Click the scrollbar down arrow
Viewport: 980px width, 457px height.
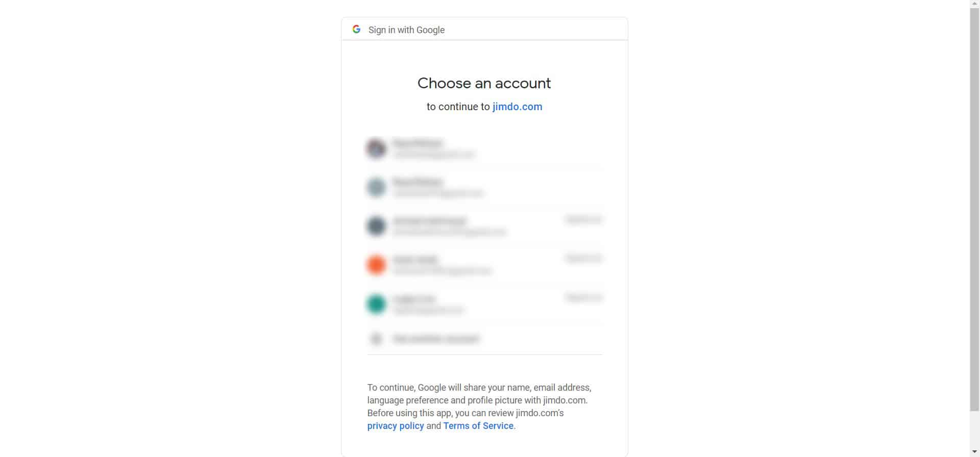(974, 452)
